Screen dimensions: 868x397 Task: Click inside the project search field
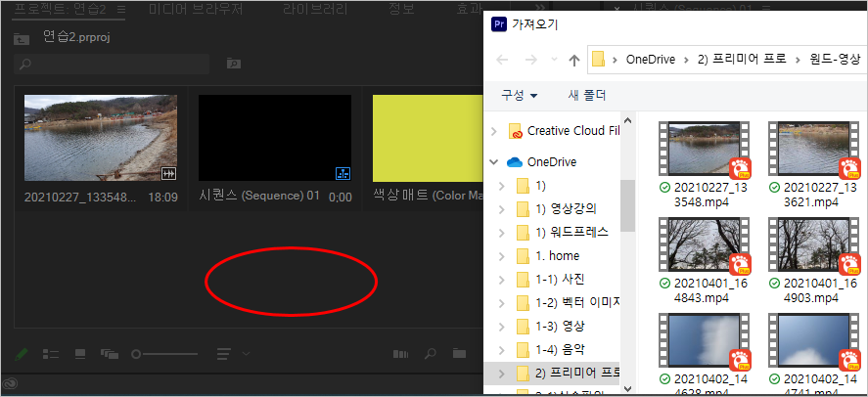point(112,65)
